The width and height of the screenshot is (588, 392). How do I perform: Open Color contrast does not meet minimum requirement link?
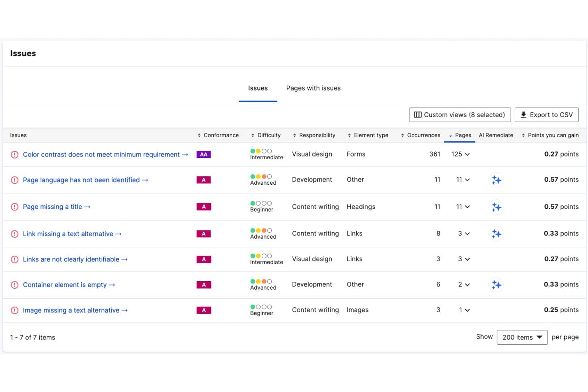[105, 154]
